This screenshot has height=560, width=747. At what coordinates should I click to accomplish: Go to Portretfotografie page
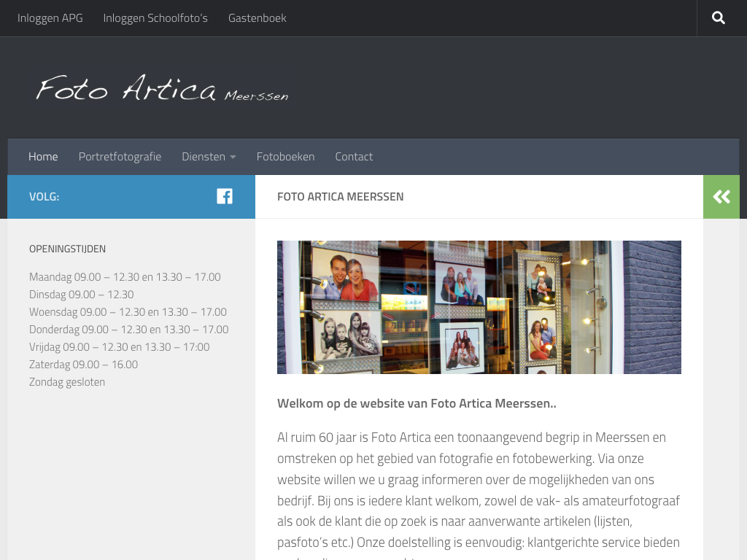click(120, 157)
